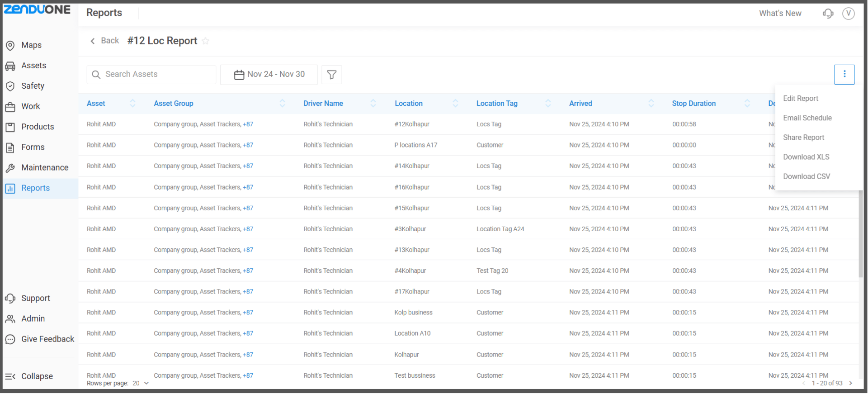868x394 pixels.
Task: Open the user profile avatar V
Action: 848,14
